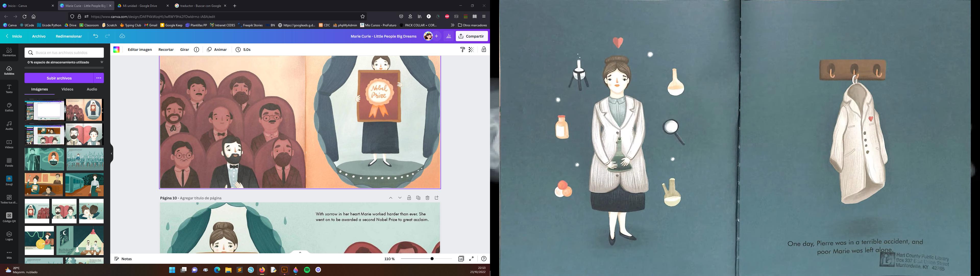This screenshot has width=980, height=276.
Task: Delete page 10 with trash icon
Action: pos(428,198)
